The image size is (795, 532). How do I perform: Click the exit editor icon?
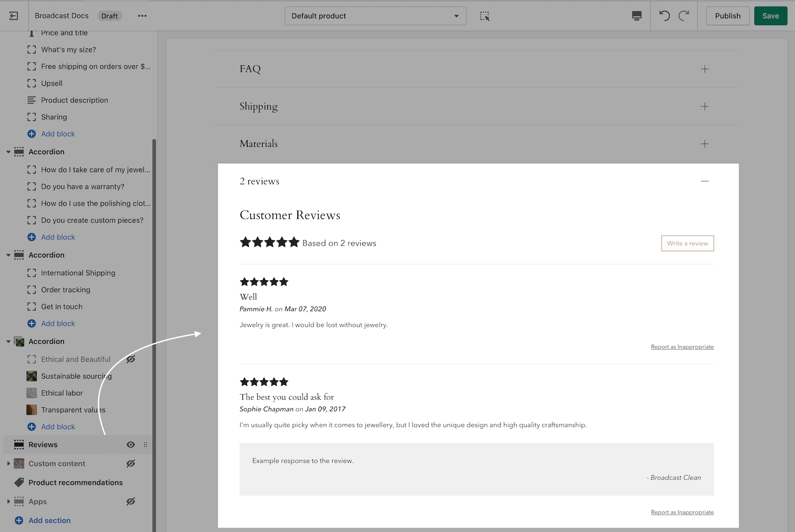[14, 16]
